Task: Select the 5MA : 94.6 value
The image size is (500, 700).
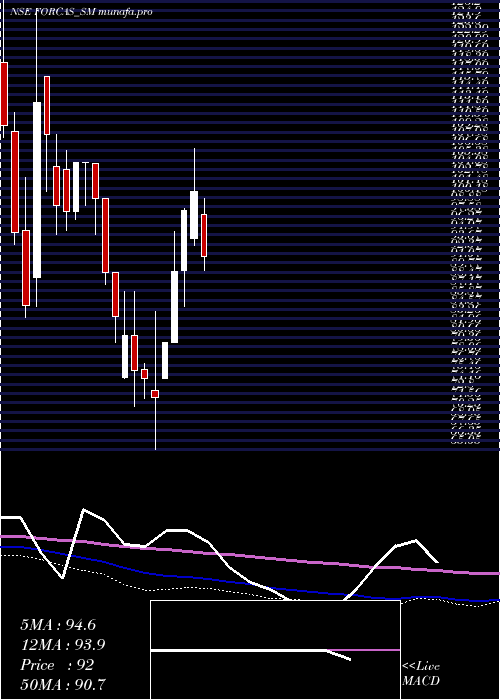Action: coord(58,625)
